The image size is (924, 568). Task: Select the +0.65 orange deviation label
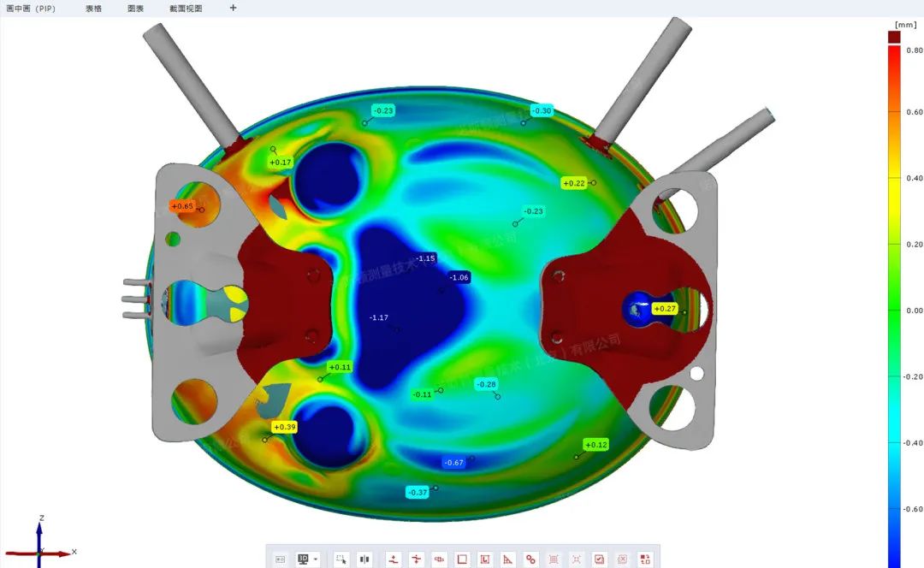click(x=182, y=205)
